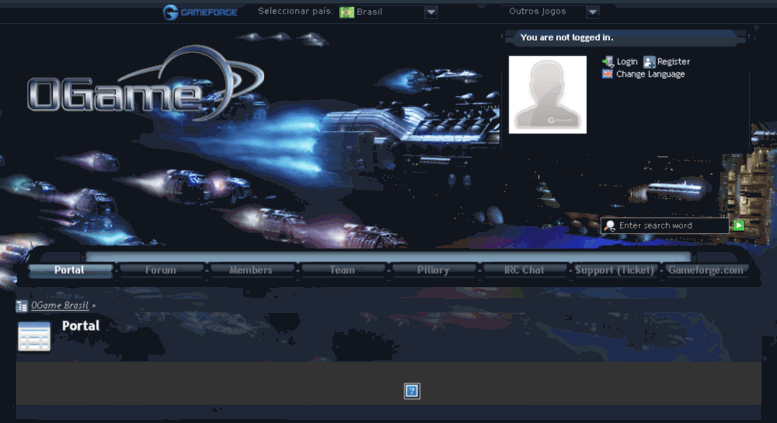Click the large Portal page icon
This screenshot has width=777, height=423.
coord(34,336)
